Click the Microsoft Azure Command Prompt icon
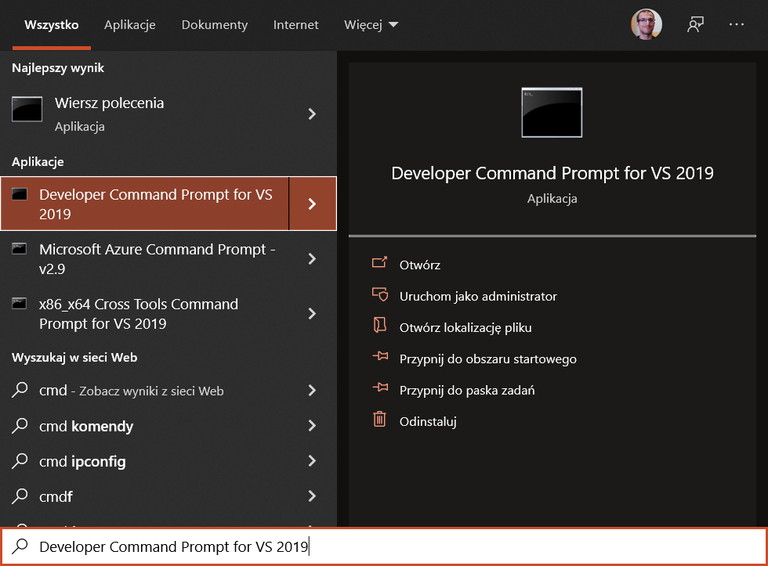This screenshot has height=566, width=768. (19, 249)
